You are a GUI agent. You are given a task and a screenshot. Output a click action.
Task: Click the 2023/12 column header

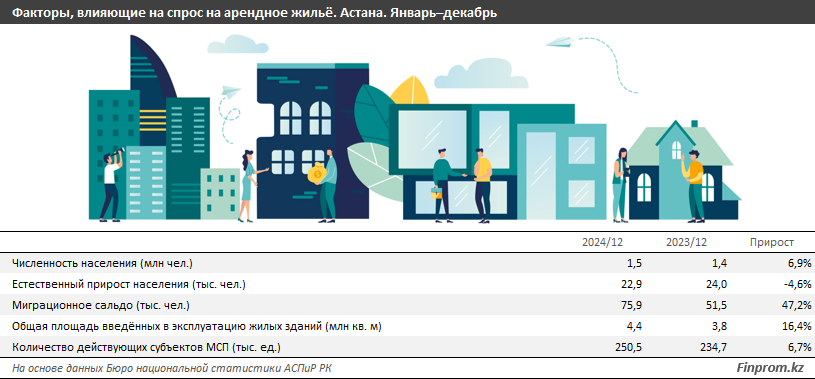tap(686, 243)
